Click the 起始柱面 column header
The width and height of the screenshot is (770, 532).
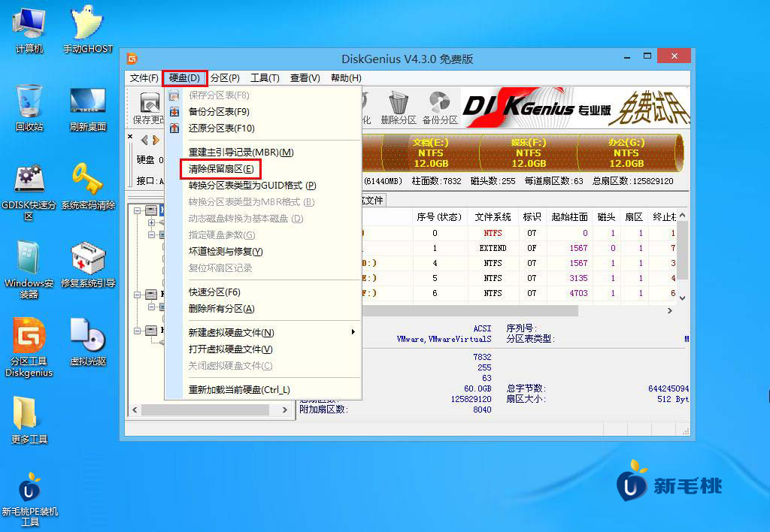(570, 217)
